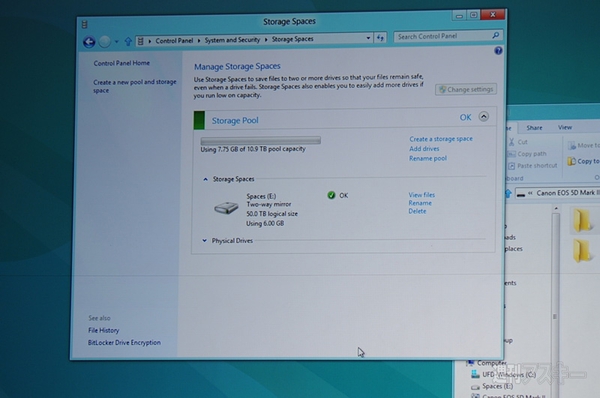
Task: Click Cut in Explorer ribbon
Action: 518,142
